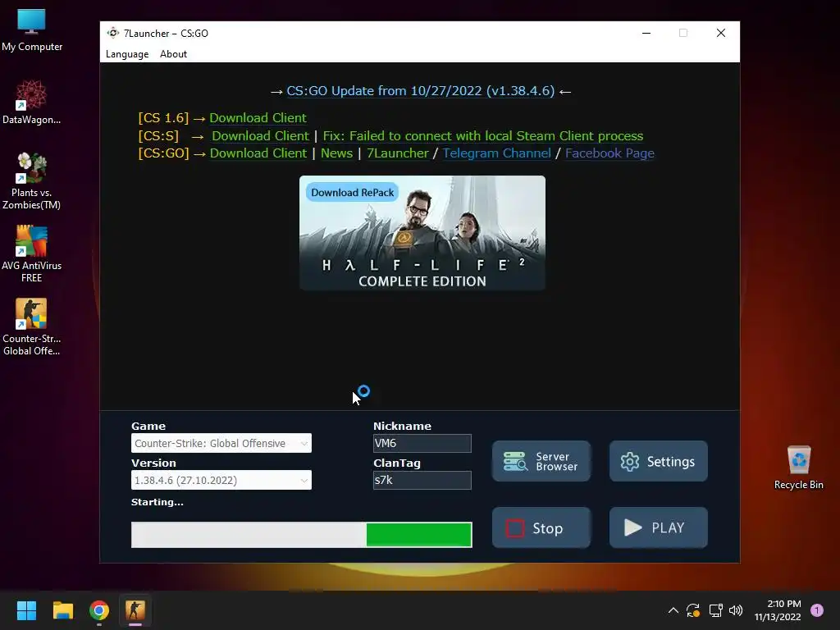Viewport: 840px width, 630px height.
Task: Open the 7Launcher link
Action: [398, 153]
